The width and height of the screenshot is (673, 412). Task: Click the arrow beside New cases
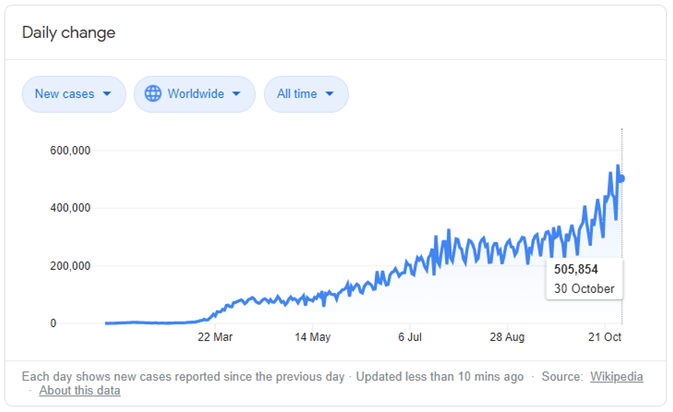pos(108,94)
